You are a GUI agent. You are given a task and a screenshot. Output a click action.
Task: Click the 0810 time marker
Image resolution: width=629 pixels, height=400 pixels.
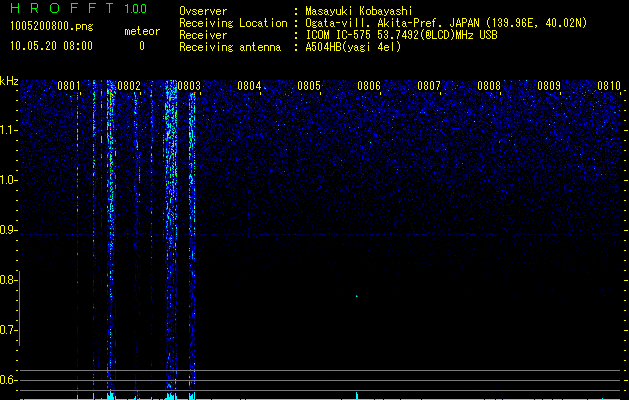point(609,86)
